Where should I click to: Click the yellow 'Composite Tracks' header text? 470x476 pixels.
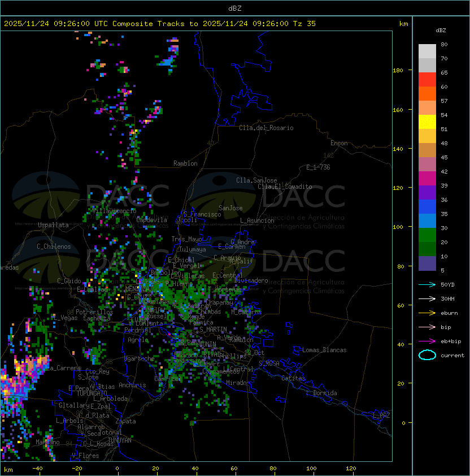[149, 24]
